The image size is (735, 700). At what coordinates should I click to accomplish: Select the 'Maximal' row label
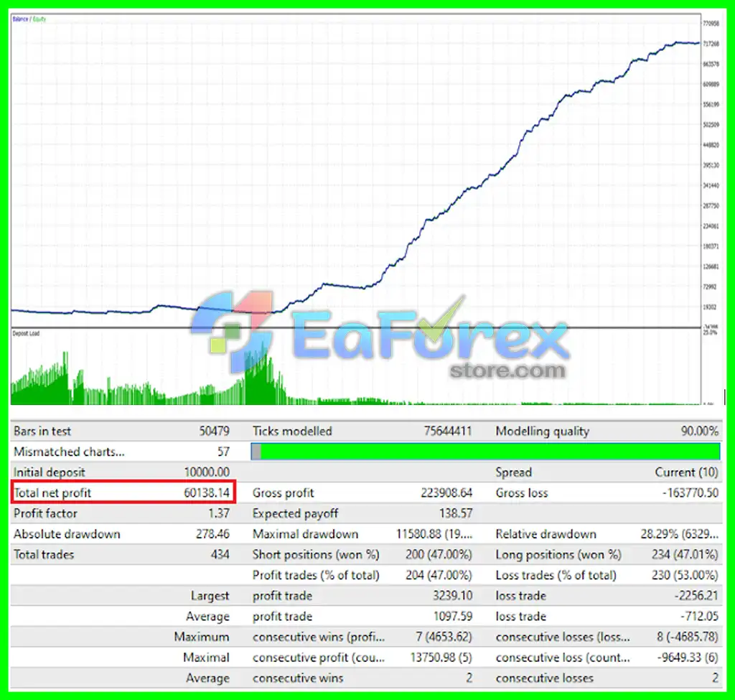coord(206,658)
